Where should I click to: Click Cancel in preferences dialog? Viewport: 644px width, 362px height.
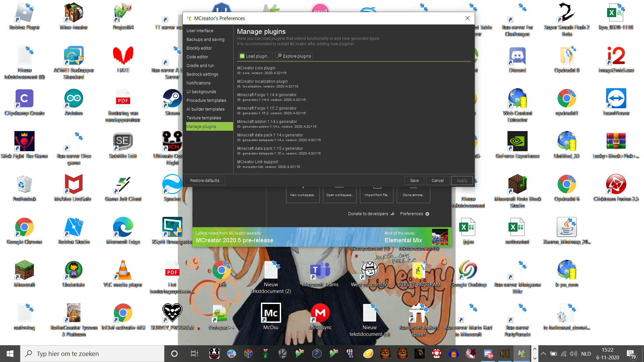[x=437, y=180]
